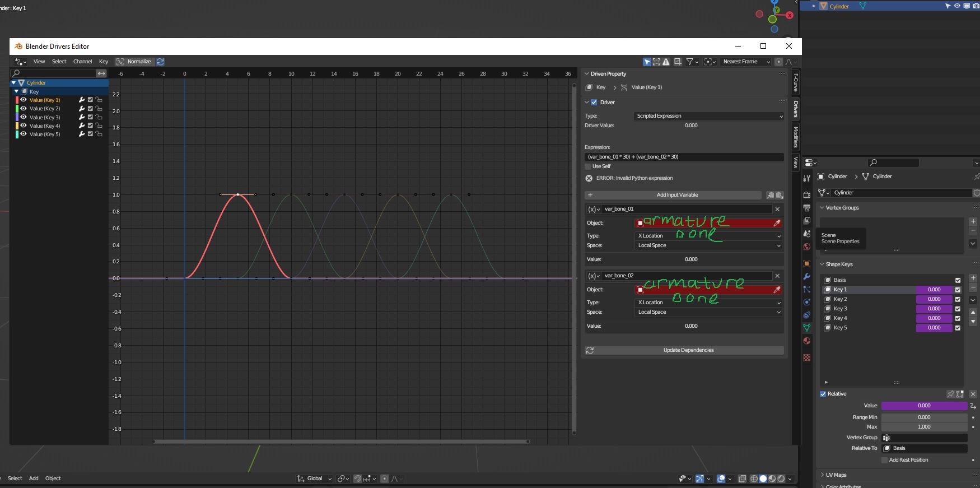
Task: Click the invert filter arrows icon
Action: [x=101, y=73]
